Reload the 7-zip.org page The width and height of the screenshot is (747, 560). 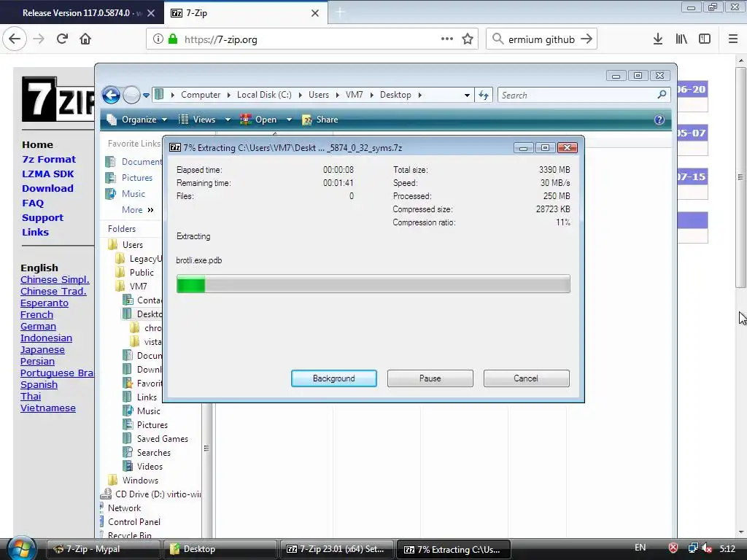62,39
